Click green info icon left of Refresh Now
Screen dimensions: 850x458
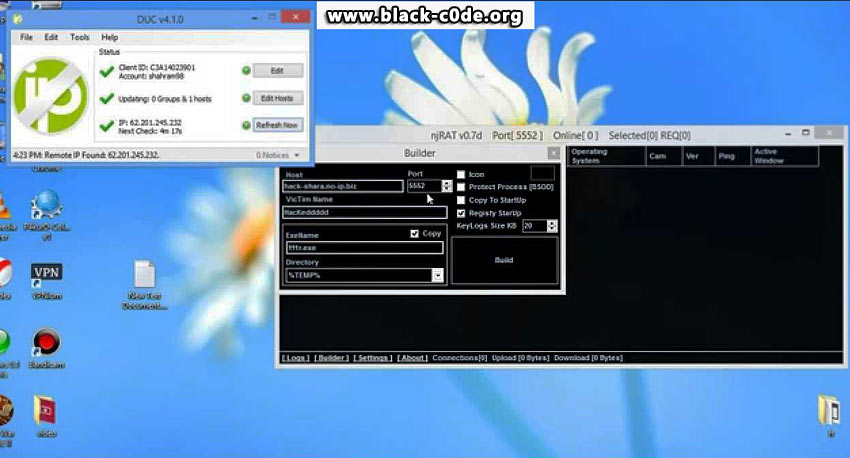[x=246, y=125]
